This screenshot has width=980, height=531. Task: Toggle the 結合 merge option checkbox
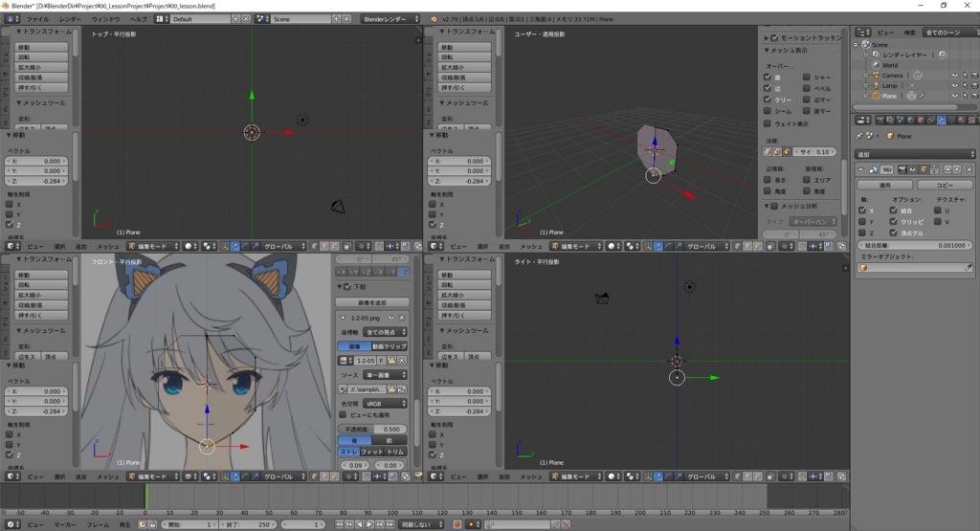click(893, 210)
